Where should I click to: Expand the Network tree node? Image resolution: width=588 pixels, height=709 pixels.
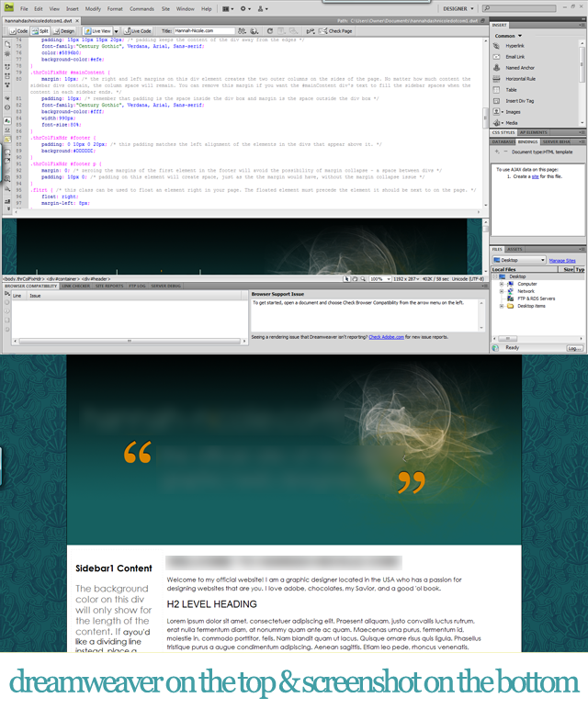click(x=501, y=292)
